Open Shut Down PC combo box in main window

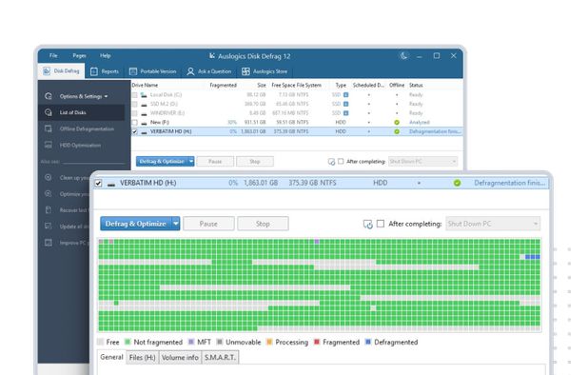[x=422, y=161]
